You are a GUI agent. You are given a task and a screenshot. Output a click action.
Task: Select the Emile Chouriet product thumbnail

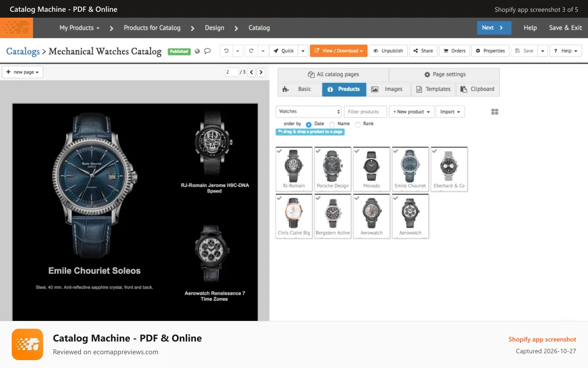pos(410,169)
